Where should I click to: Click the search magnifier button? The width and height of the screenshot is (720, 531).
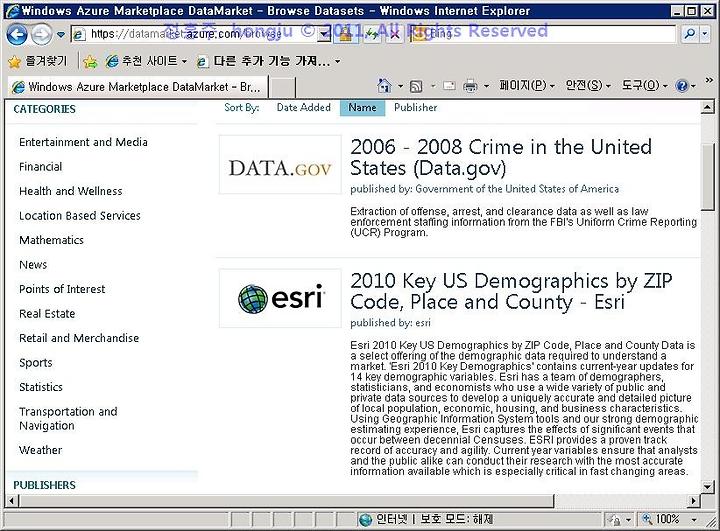click(689, 34)
